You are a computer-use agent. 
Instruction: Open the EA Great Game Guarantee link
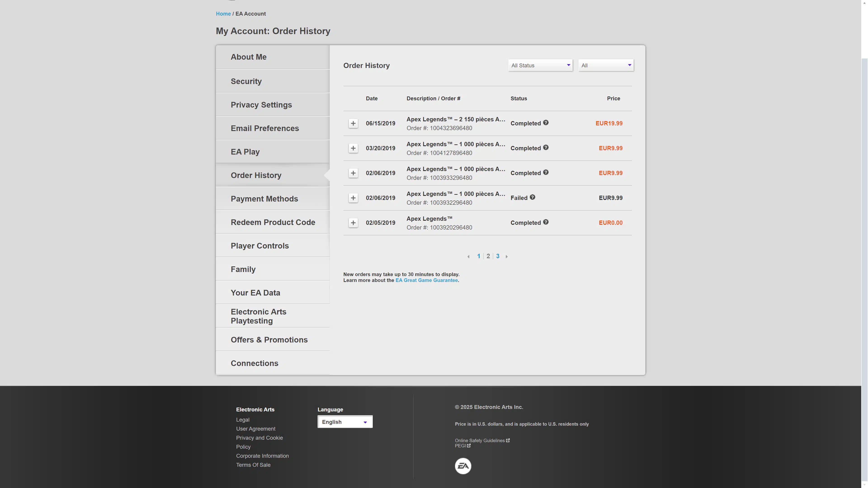(x=427, y=280)
